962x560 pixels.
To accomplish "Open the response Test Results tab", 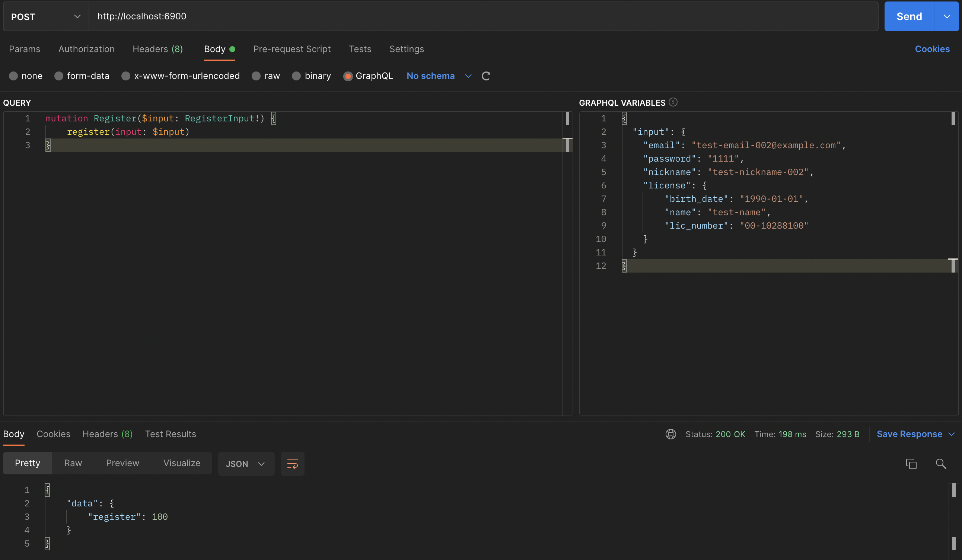I will pyautogui.click(x=170, y=434).
